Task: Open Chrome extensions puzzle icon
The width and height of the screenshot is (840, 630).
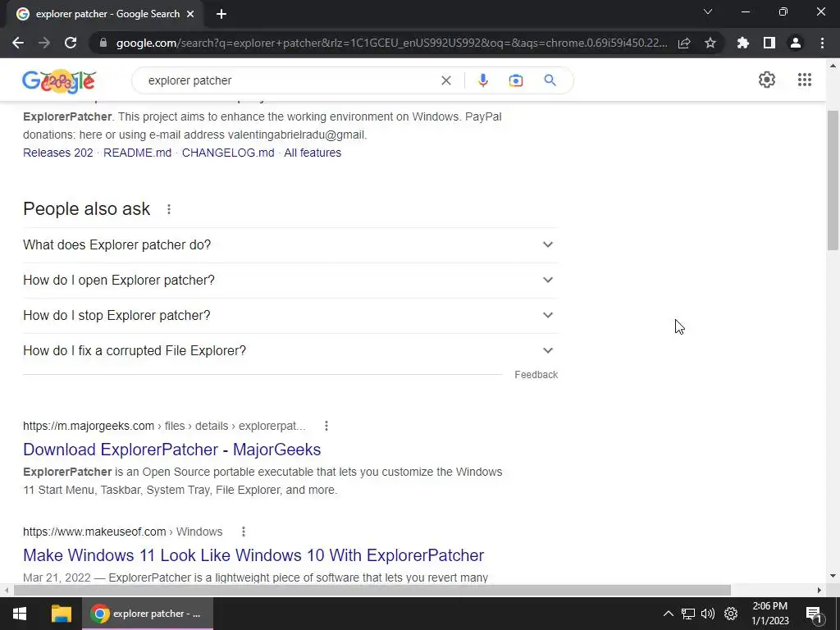Action: [x=743, y=43]
